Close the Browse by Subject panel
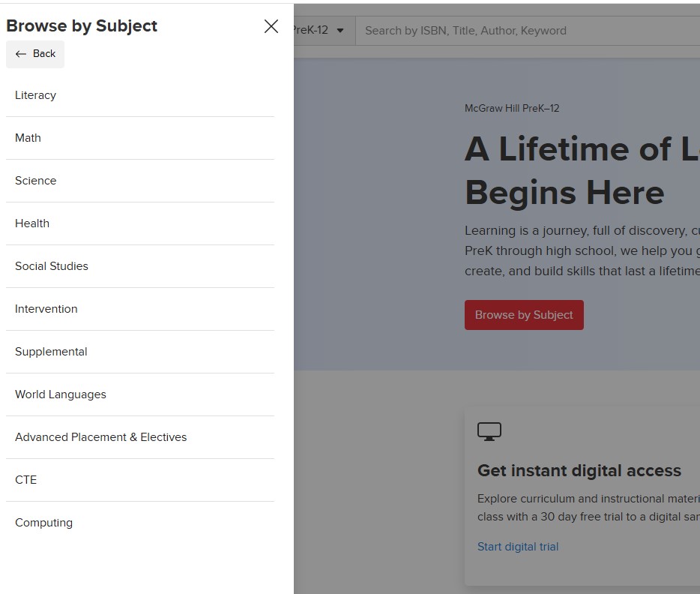This screenshot has height=594, width=700. point(271,27)
